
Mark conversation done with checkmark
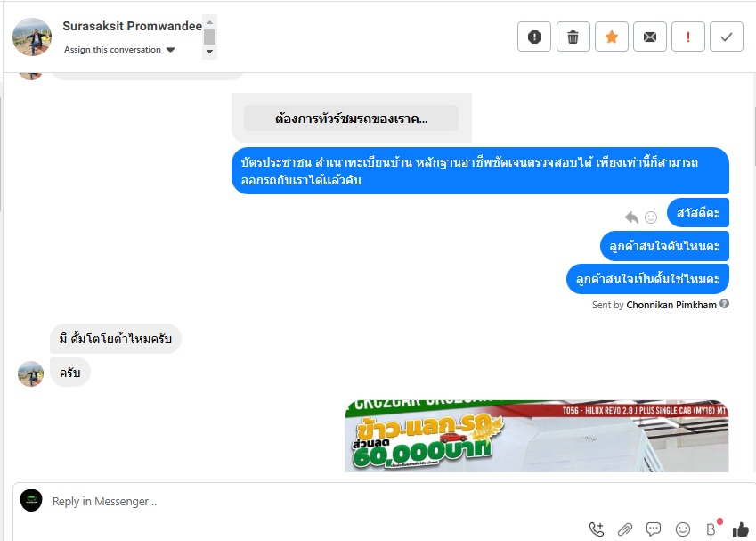tap(727, 37)
